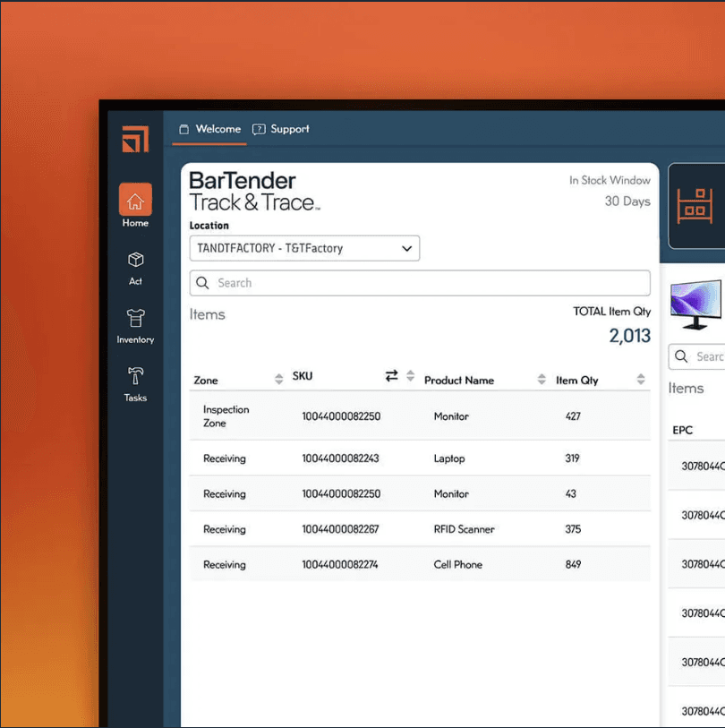Select the Inspection Zone row cell
The width and height of the screenshot is (725, 728).
click(x=226, y=416)
